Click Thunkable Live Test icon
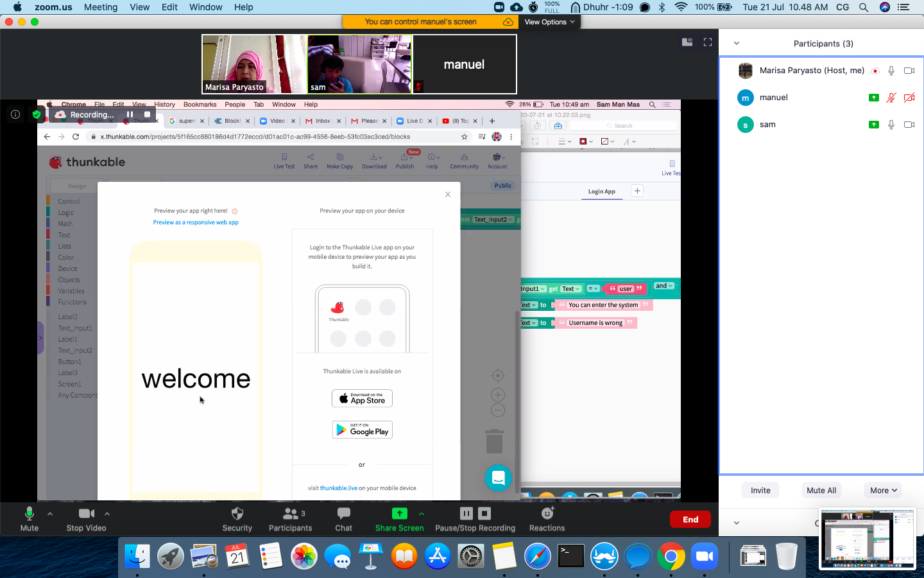 284,161
